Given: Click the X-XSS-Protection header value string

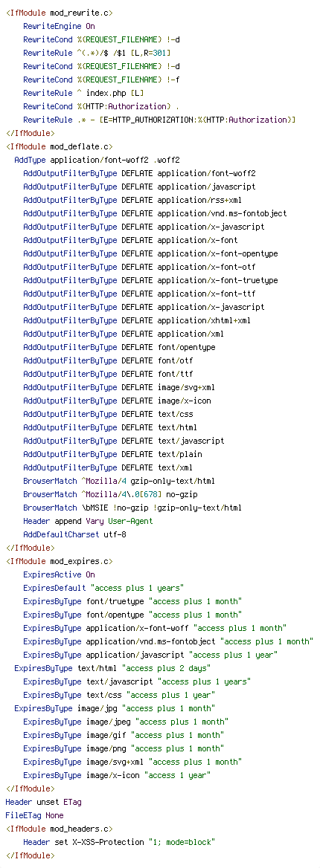Looking at the screenshot, I should (x=182, y=842).
